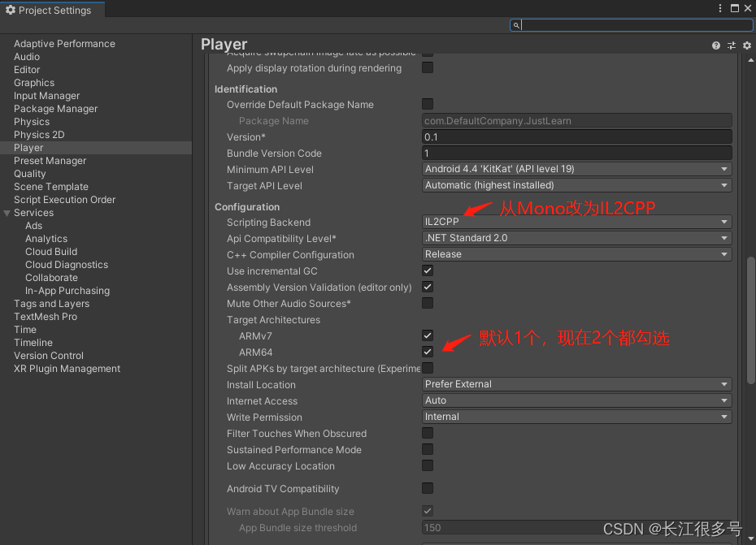The image size is (756, 545).
Task: Uncheck ARMv7 target architecture
Action: click(428, 336)
